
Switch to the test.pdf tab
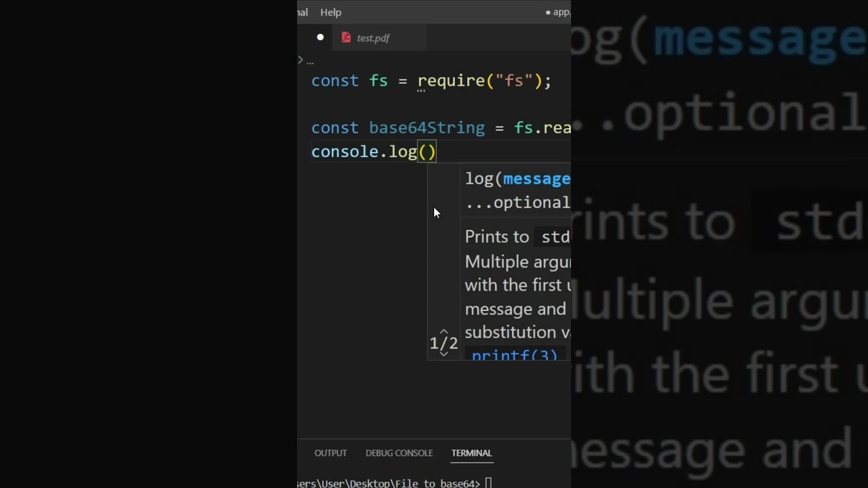click(379, 38)
